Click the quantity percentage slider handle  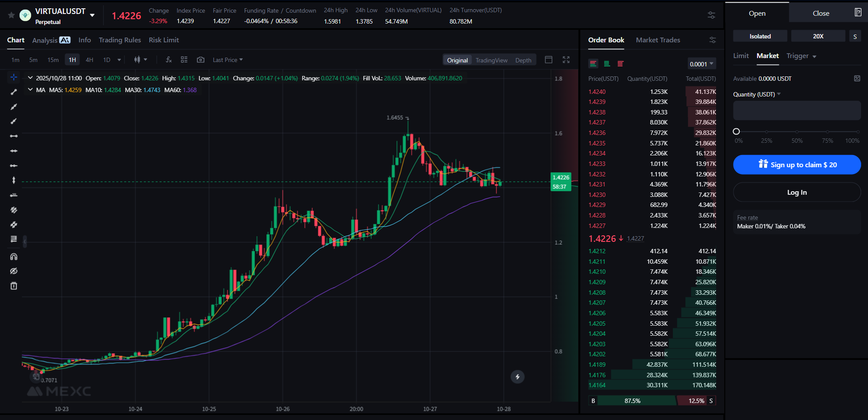coord(736,131)
